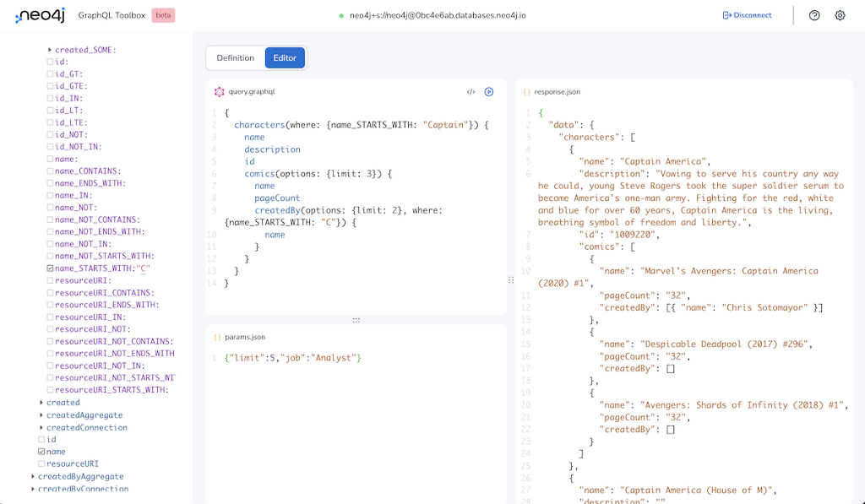
Task: Click the horizontal resize handle above params.json
Action: [356, 320]
